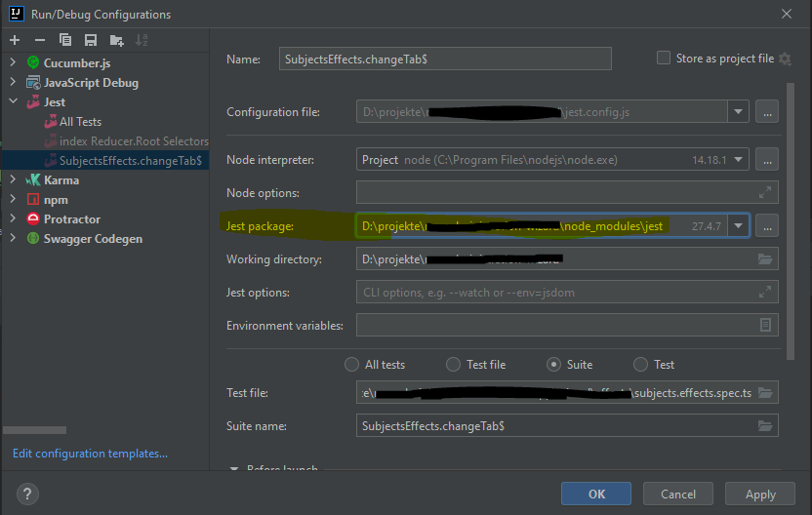This screenshot has height=515, width=812.
Task: Select index Reducer.Root Selectors configuration
Action: tap(134, 141)
